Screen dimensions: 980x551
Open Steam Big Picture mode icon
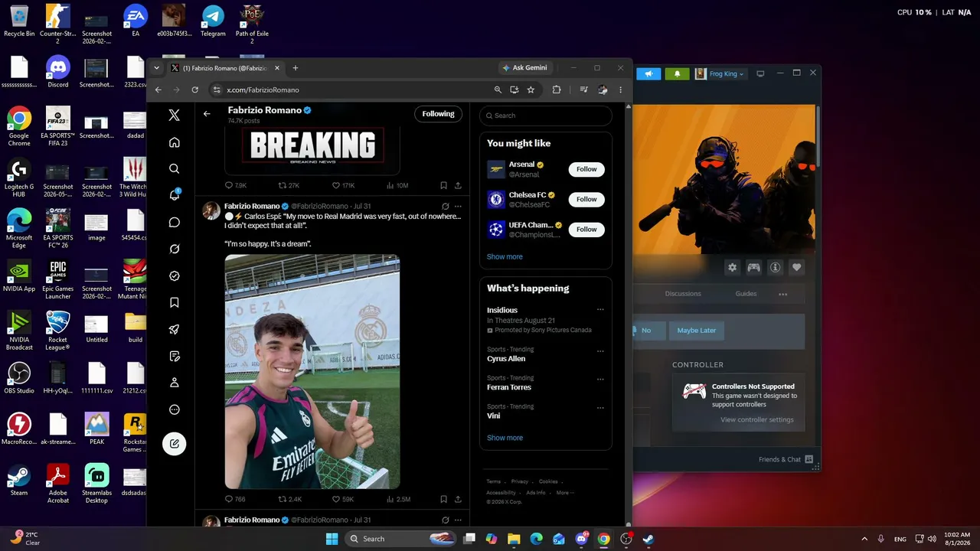760,73
